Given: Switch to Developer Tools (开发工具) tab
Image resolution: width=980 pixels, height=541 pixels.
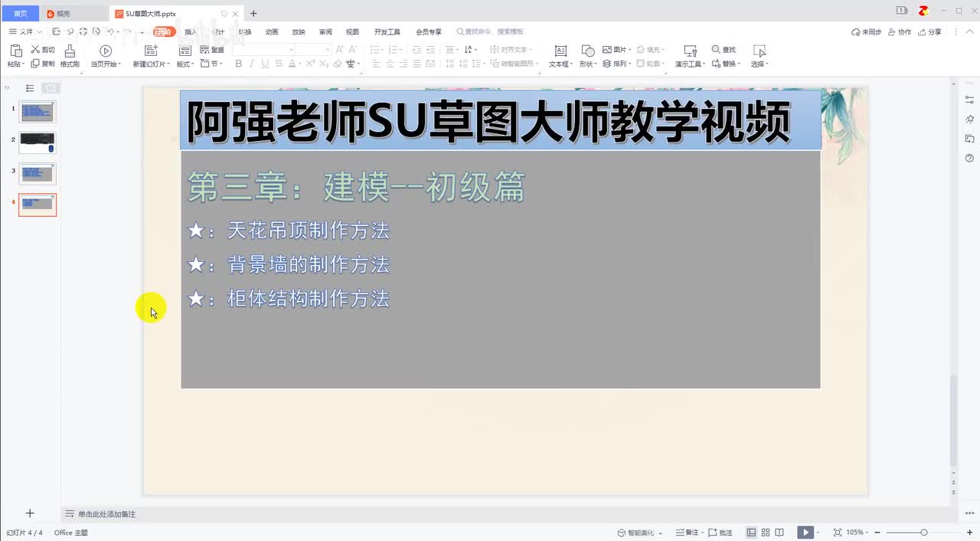Looking at the screenshot, I should (x=387, y=31).
